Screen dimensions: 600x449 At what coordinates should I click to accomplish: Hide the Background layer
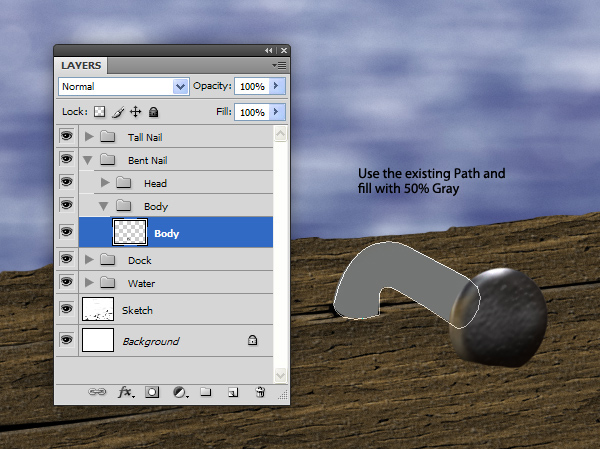tap(67, 340)
